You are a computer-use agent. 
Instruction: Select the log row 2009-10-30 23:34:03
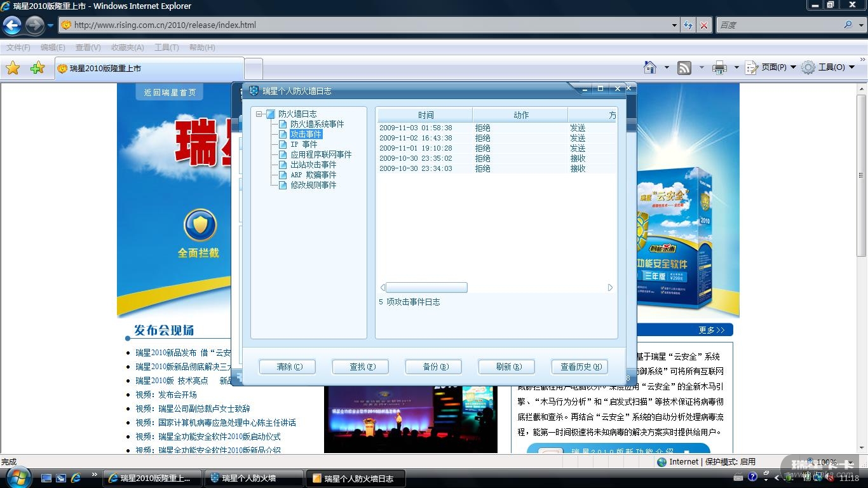pos(497,168)
